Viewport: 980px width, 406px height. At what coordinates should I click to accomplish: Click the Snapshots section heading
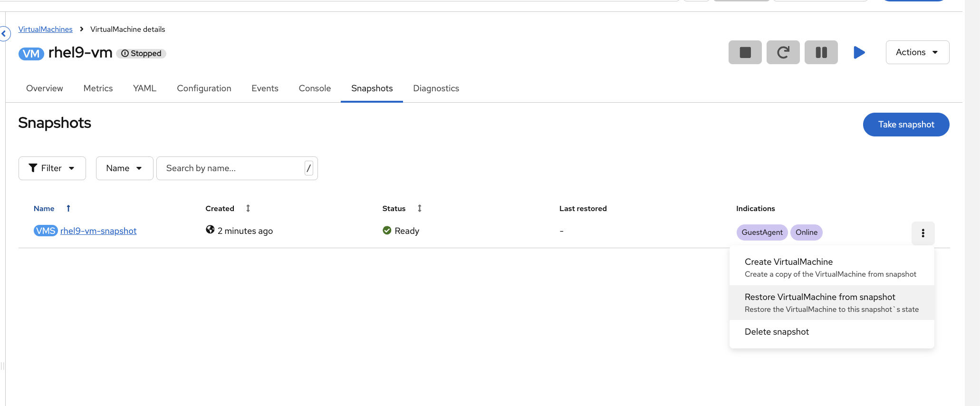pyautogui.click(x=55, y=123)
